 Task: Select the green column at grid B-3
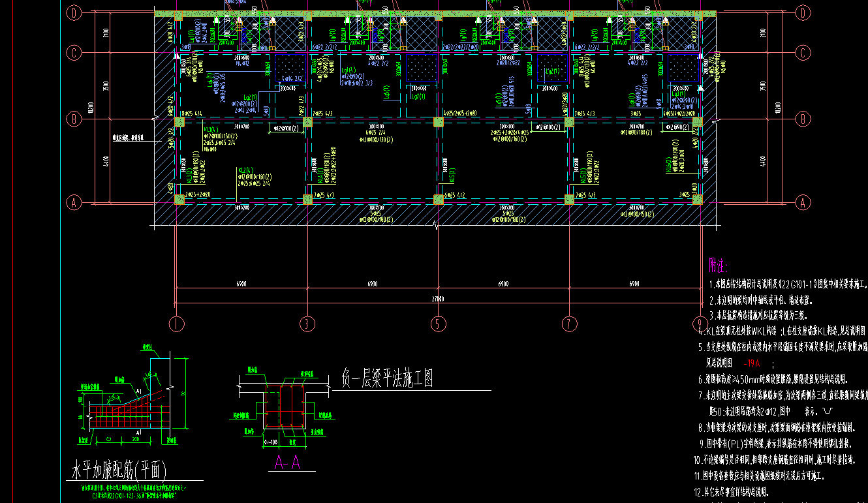(307, 121)
